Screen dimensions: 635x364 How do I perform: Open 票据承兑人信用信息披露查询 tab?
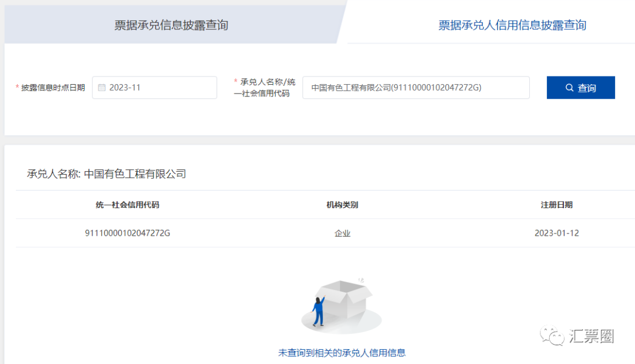click(512, 25)
